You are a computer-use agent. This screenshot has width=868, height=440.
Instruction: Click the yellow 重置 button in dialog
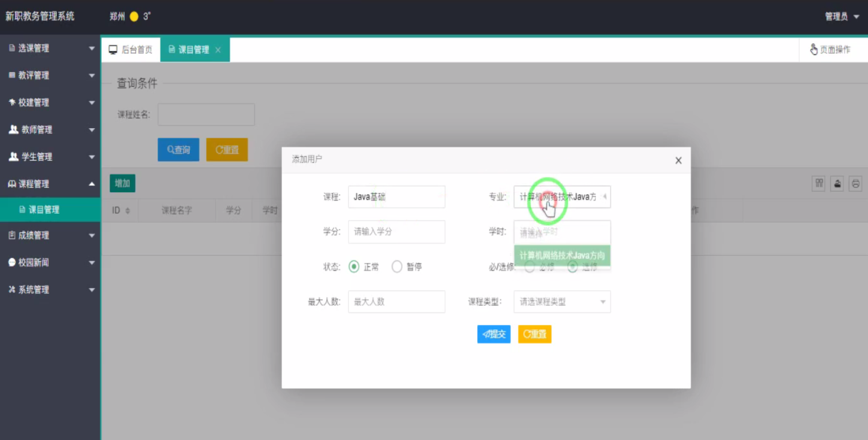[534, 334]
